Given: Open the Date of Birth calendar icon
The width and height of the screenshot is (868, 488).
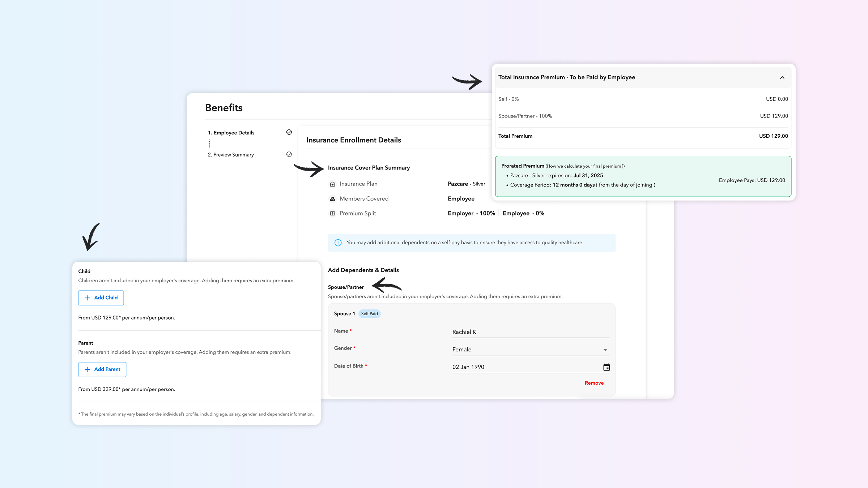Looking at the screenshot, I should pyautogui.click(x=607, y=367).
